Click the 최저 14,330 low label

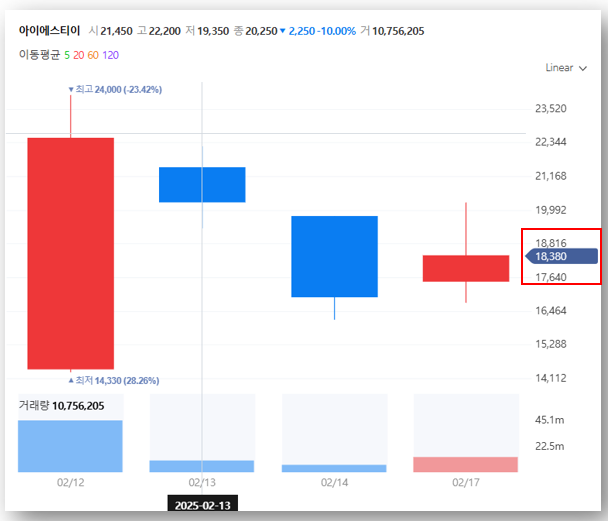pos(114,380)
